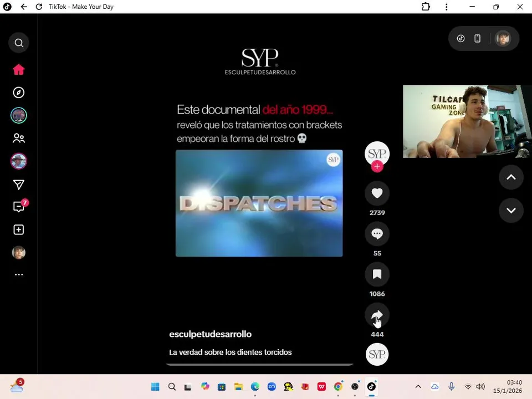Viewport: 532px width, 399px height.
Task: Click TikTok app taskbar icon
Action: [x=371, y=386]
